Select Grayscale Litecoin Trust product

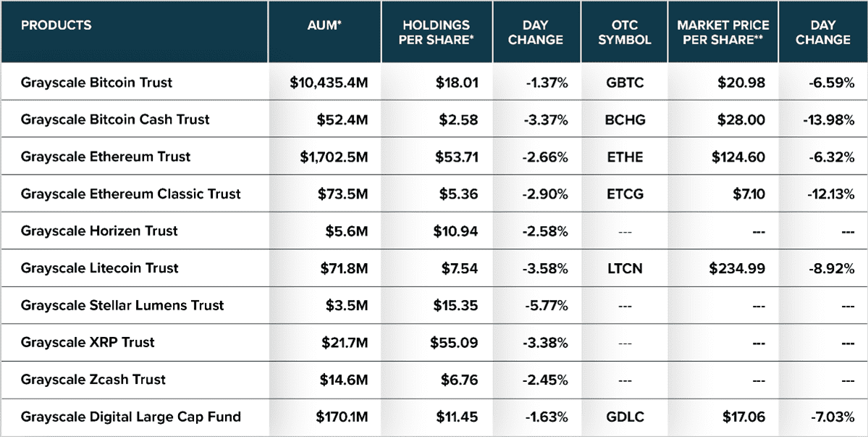click(x=100, y=268)
